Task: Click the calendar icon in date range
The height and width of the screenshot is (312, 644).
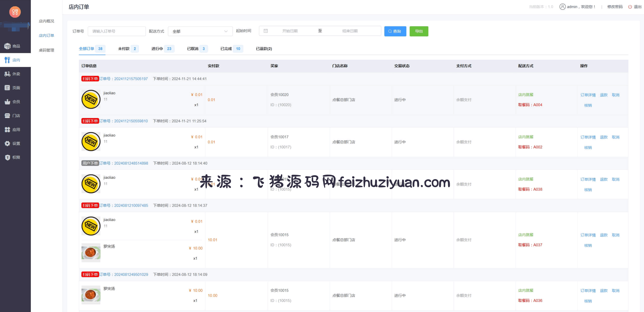Action: coord(265,31)
